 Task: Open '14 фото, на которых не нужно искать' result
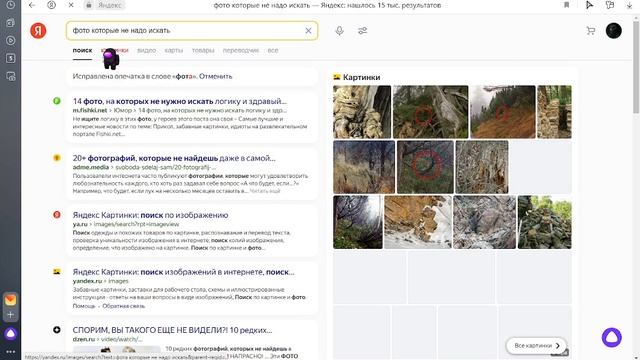click(x=180, y=101)
